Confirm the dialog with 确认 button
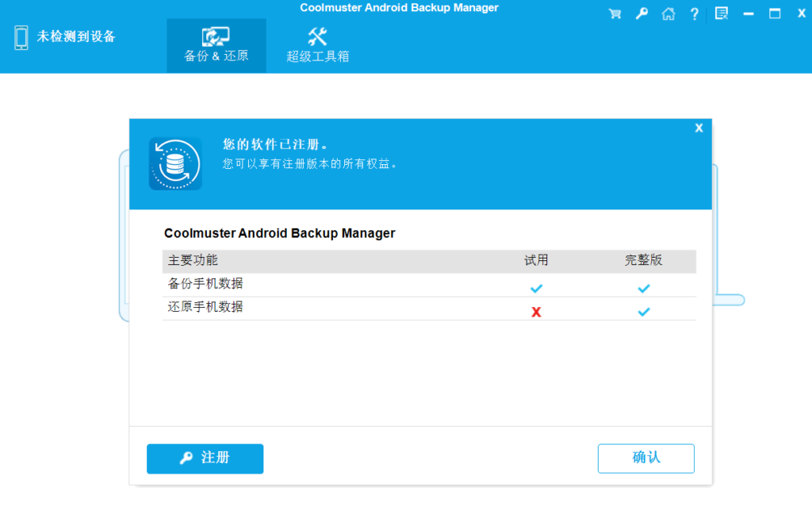The height and width of the screenshot is (514, 812). (645, 458)
